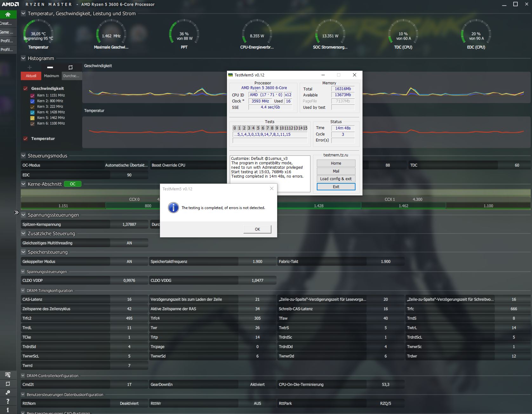Select the Aktuell histogram tab

pos(31,76)
